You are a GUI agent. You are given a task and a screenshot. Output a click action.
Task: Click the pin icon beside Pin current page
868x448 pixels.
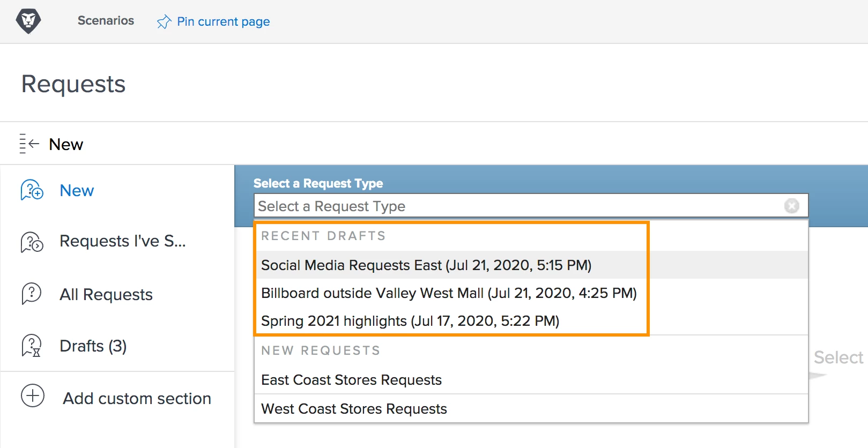coord(164,22)
